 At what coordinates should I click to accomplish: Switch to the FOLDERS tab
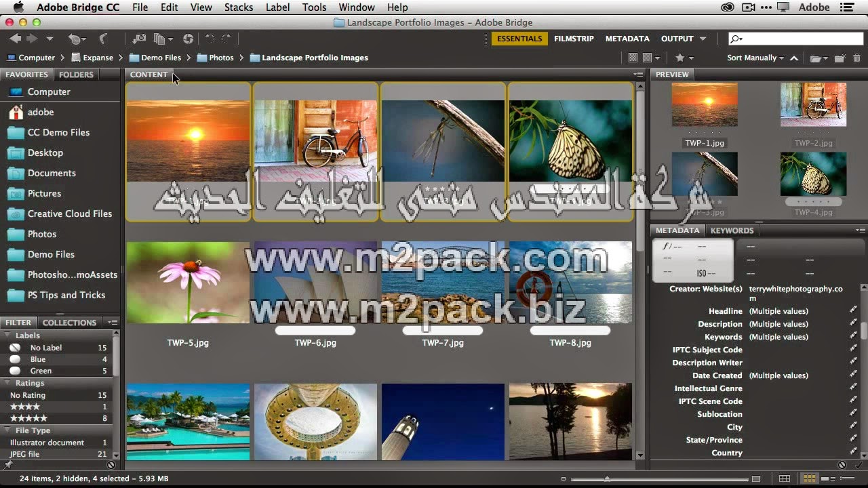tap(76, 75)
